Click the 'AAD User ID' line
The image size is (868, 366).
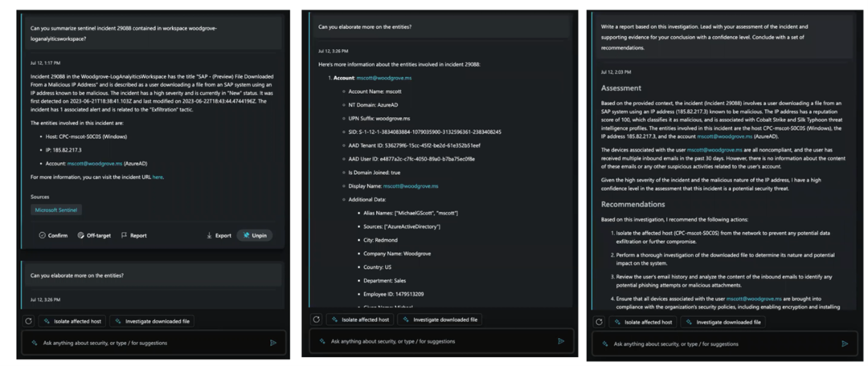411,159
